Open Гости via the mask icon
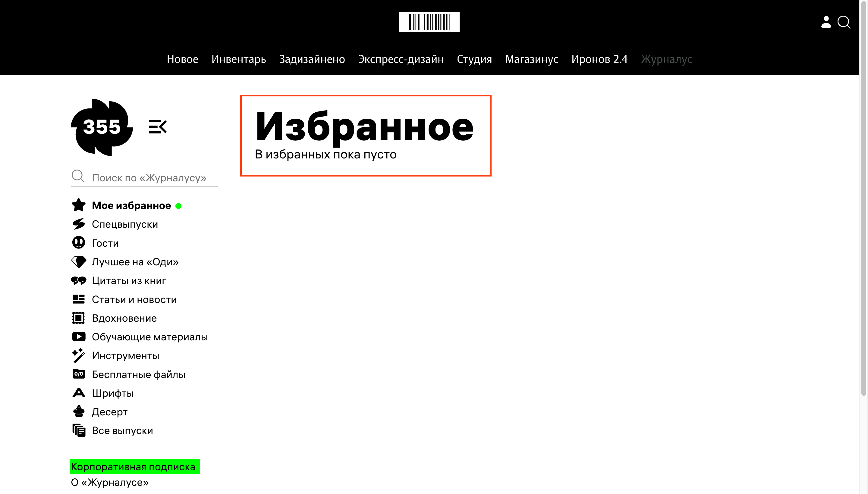This screenshot has height=494, width=868. coord(78,242)
